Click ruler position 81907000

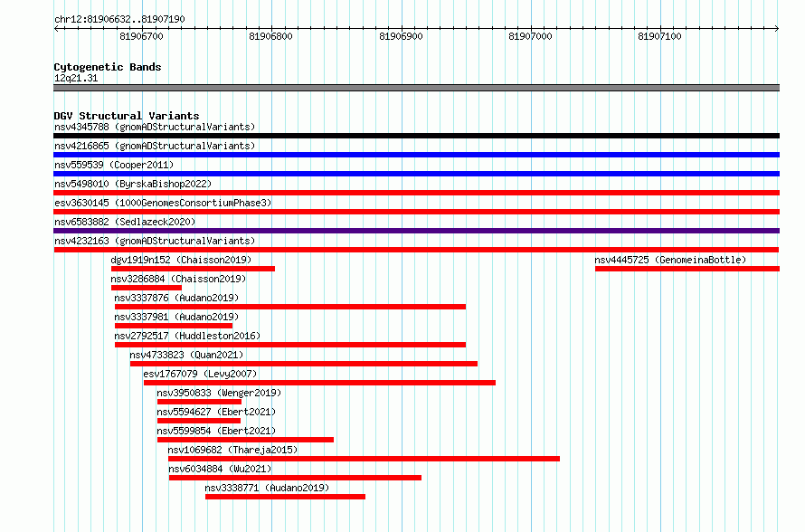click(530, 36)
